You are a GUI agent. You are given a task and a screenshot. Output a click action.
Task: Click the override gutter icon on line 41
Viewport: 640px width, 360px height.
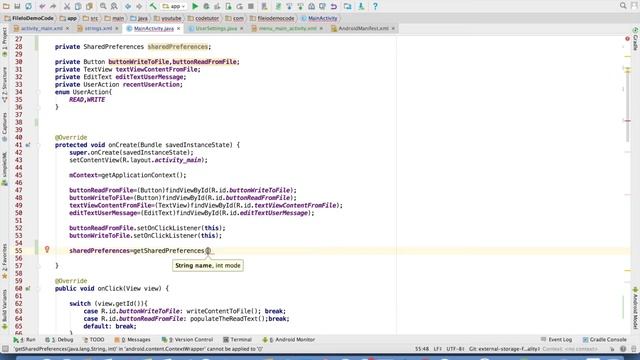coord(28,145)
